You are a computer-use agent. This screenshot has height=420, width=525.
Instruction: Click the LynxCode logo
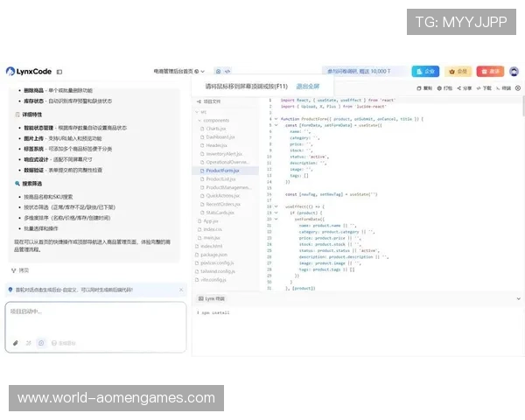[x=29, y=72]
